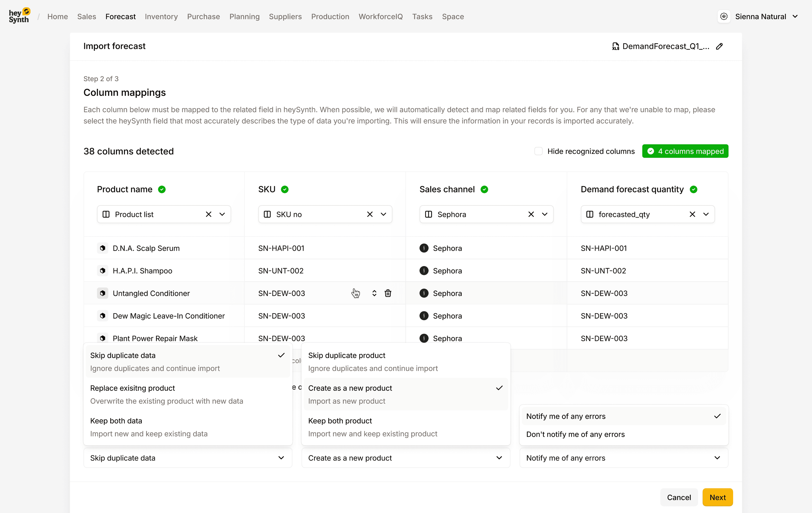
Task: Clear the Product list mapping with X
Action: (x=208, y=214)
